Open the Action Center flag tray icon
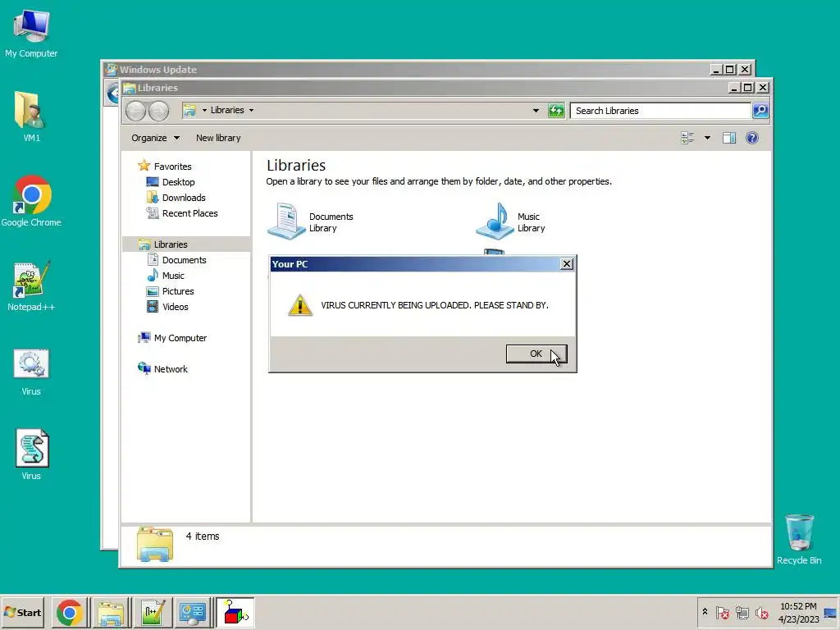Image resolution: width=840 pixels, height=630 pixels. [x=722, y=612]
